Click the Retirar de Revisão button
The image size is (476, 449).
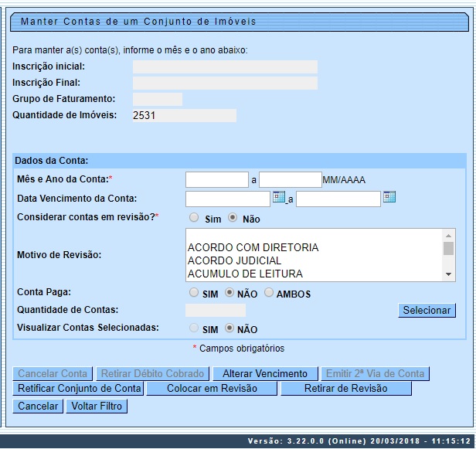coord(346,388)
